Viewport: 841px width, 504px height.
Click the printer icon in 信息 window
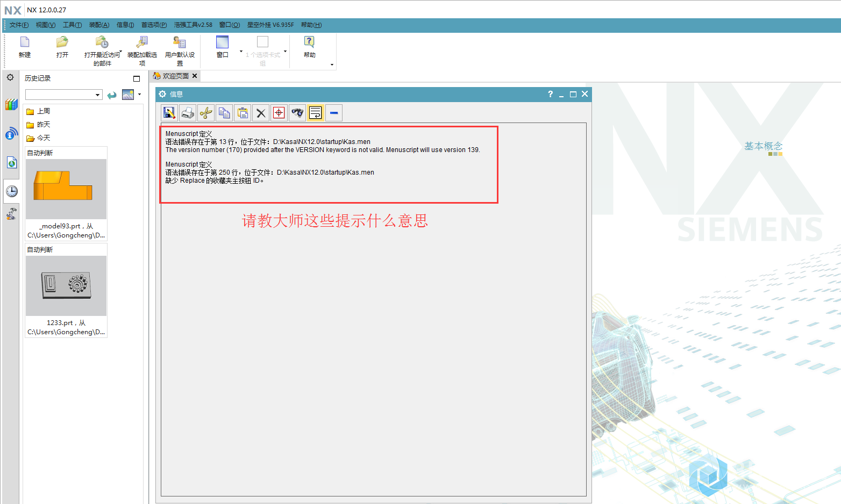tap(188, 113)
